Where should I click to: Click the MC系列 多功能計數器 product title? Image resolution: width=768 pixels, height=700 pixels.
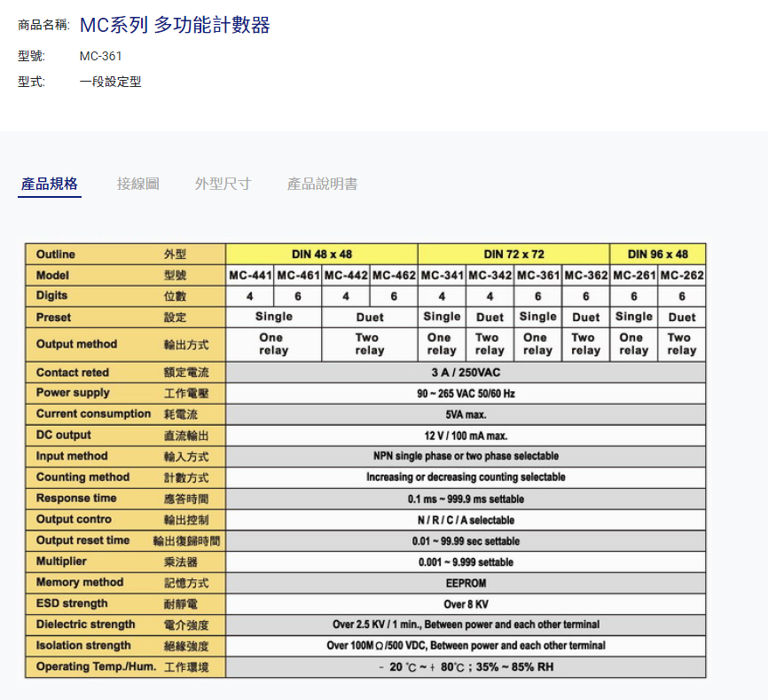point(175,26)
